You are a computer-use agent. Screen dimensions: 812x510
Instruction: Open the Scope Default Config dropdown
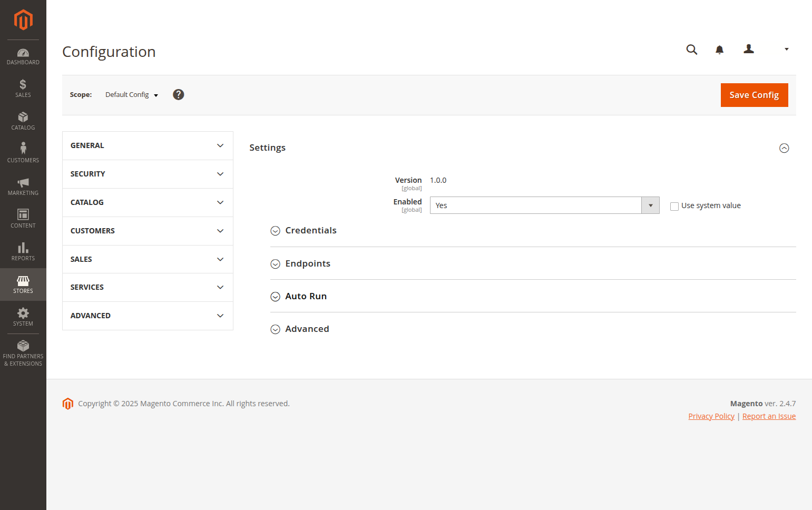[x=132, y=95]
